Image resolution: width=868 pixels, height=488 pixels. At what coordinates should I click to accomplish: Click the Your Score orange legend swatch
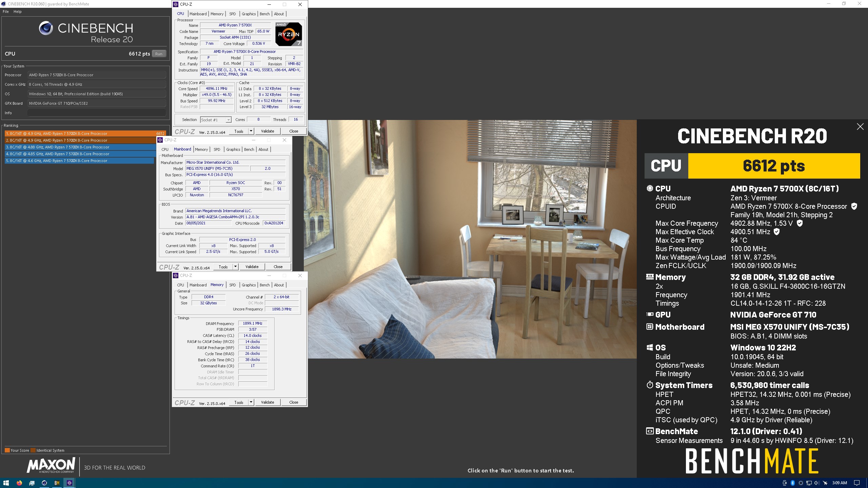click(7, 450)
